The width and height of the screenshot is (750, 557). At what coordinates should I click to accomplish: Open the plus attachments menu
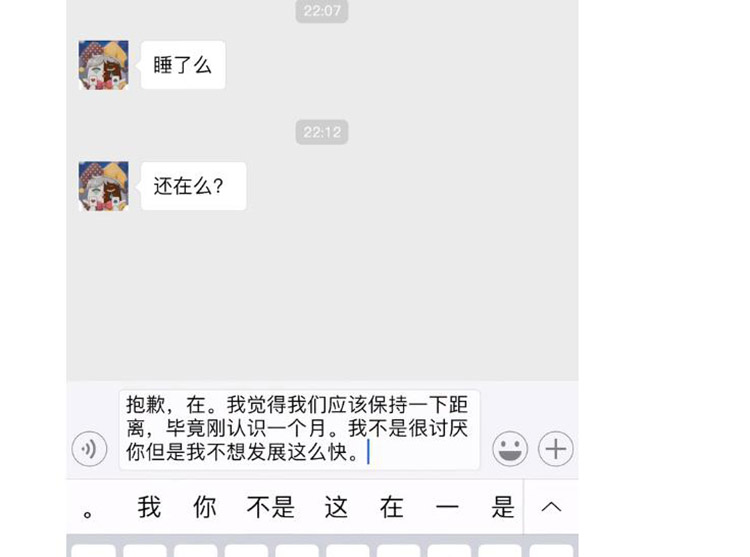[555, 448]
